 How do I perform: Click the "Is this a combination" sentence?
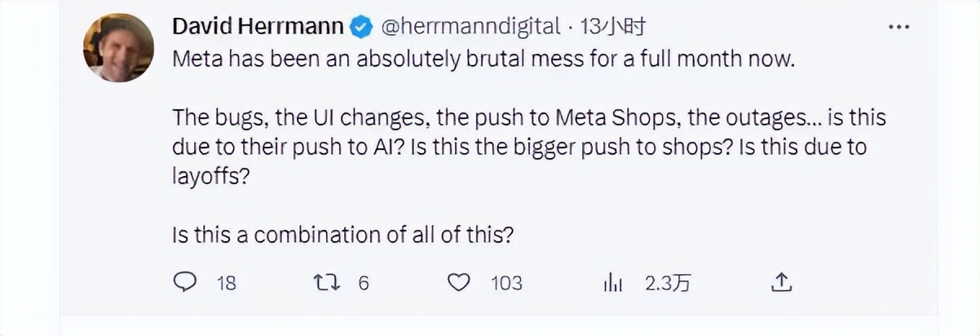(342, 235)
